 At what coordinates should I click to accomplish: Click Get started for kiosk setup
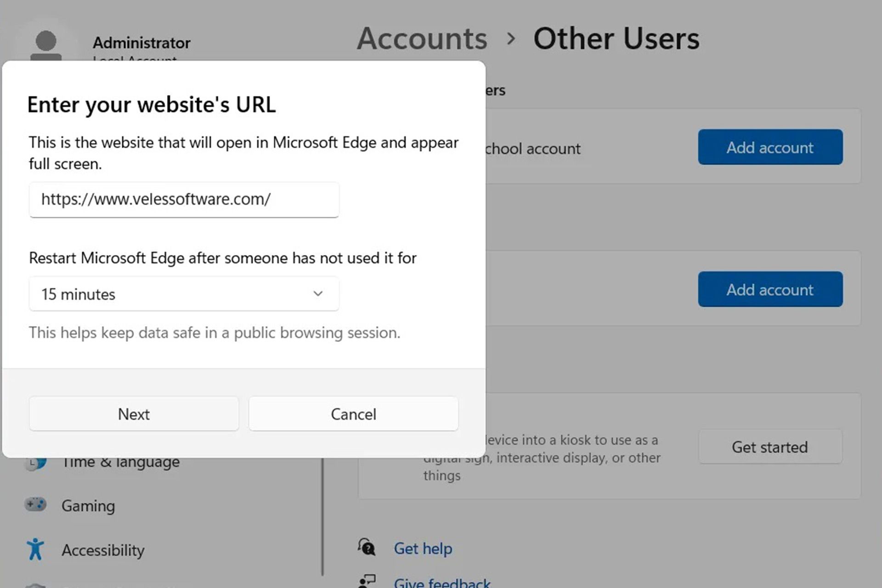[x=770, y=447]
